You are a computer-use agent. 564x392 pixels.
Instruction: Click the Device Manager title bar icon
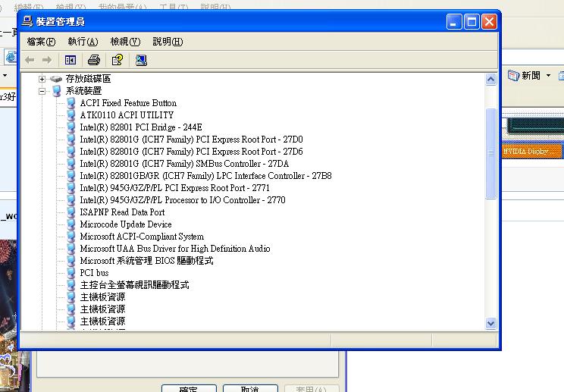(x=27, y=21)
